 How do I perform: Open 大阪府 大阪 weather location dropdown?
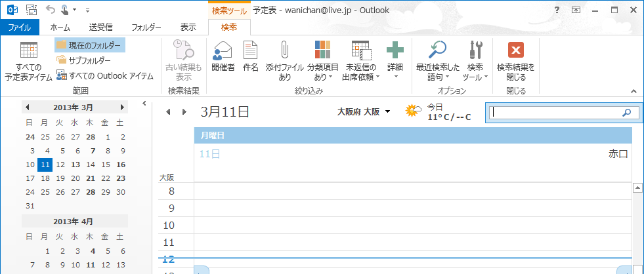coord(388,112)
